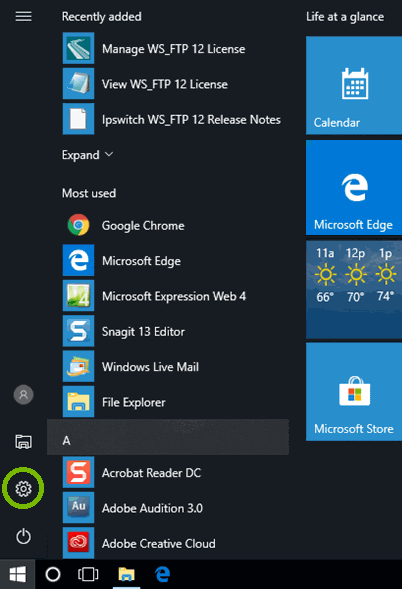Click the Google Chrome icon
The height and width of the screenshot is (589, 402).
tap(78, 225)
